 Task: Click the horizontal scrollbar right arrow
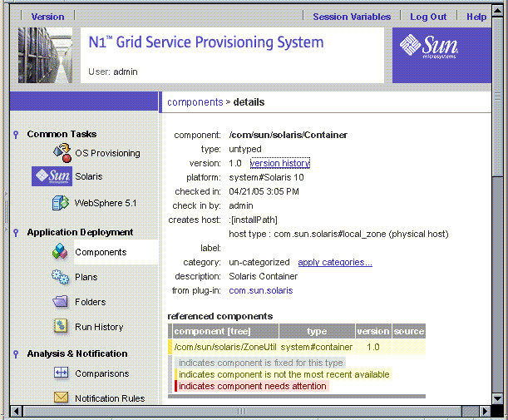pos(485,411)
